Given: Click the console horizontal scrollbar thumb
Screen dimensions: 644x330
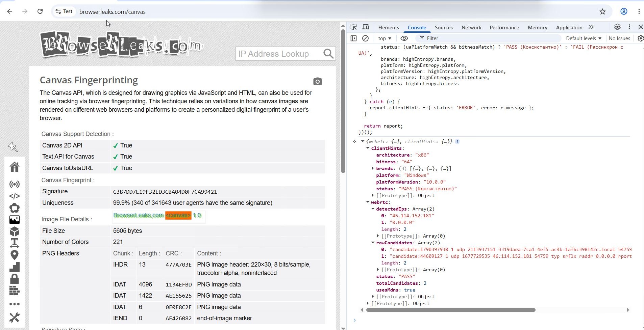Looking at the screenshot, I should (451, 310).
